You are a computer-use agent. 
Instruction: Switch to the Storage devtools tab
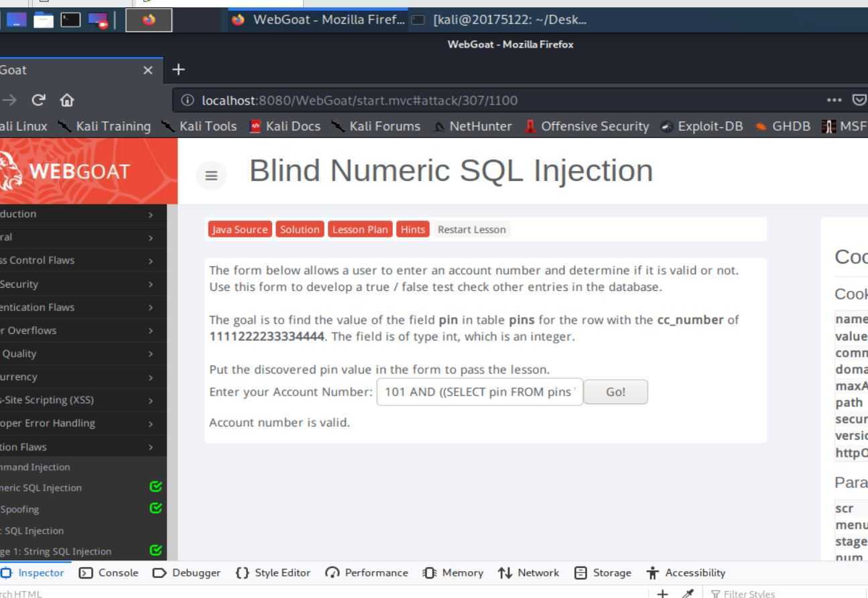603,573
